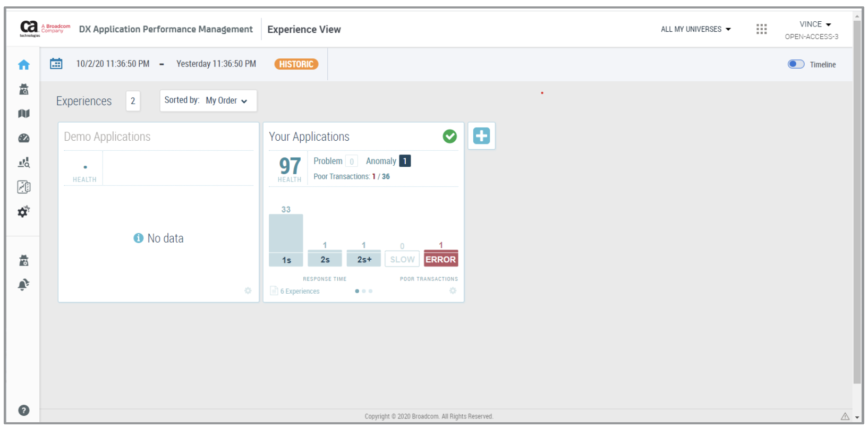Image resolution: width=868 pixels, height=427 pixels.
Task: Click the OPEN-ACCESS-3 tenant label
Action: (x=811, y=37)
